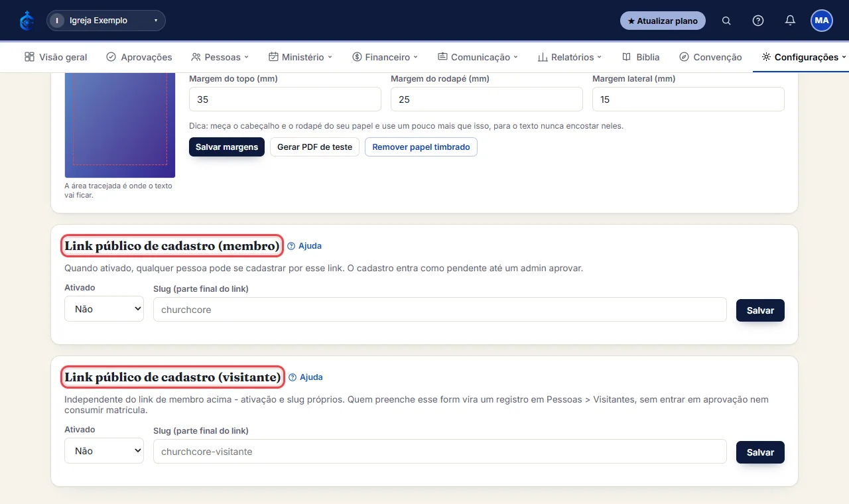Go to the Aprovações tab
This screenshot has width=849, height=504.
pos(139,57)
